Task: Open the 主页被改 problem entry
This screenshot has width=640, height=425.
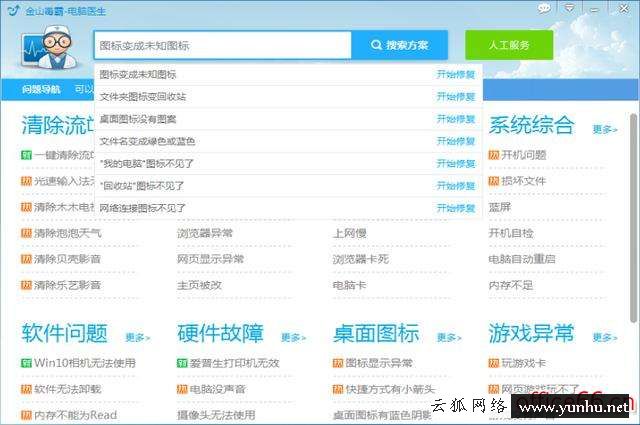Action: coord(199,285)
